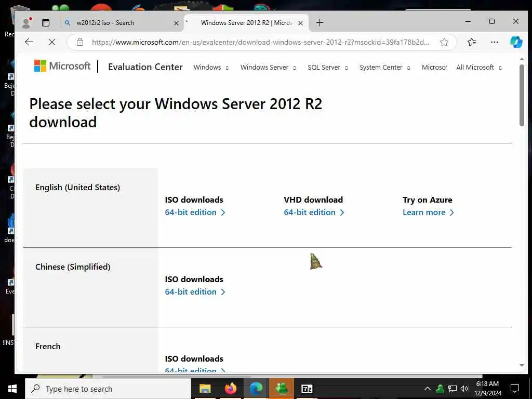The image size is (532, 399).
Task: Open network status tray icon
Action: tap(453, 389)
